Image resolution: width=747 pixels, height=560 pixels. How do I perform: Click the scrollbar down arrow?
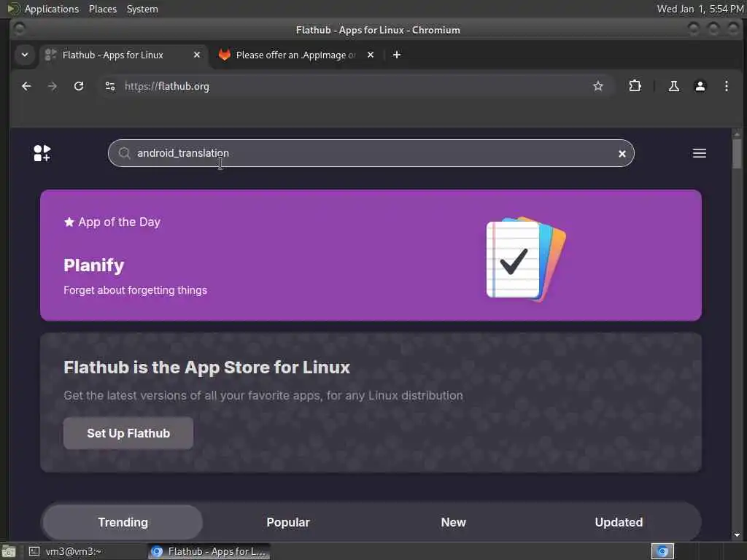[x=737, y=535]
